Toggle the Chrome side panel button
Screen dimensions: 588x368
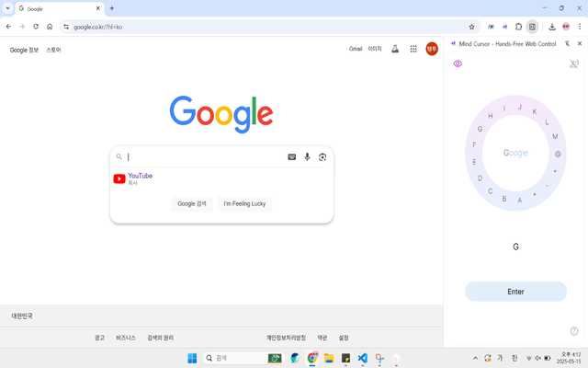click(x=532, y=27)
